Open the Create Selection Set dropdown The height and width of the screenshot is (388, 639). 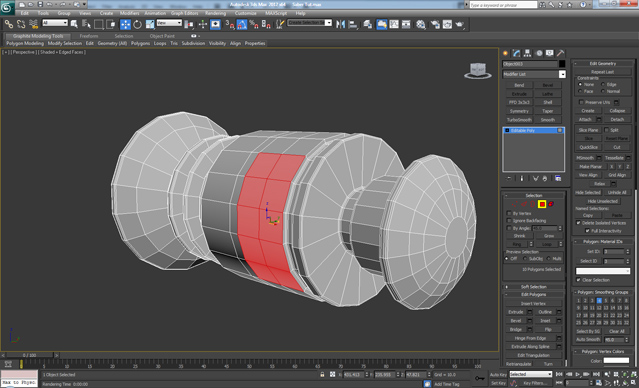[x=328, y=23]
